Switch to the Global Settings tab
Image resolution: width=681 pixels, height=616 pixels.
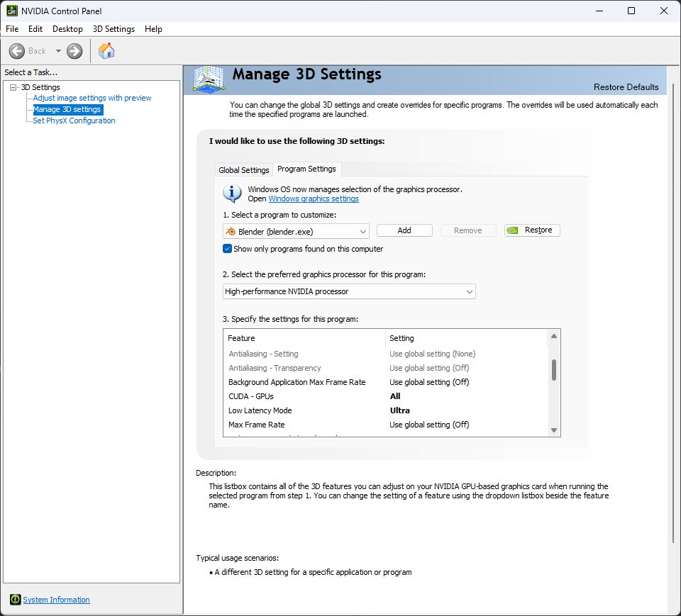(243, 170)
